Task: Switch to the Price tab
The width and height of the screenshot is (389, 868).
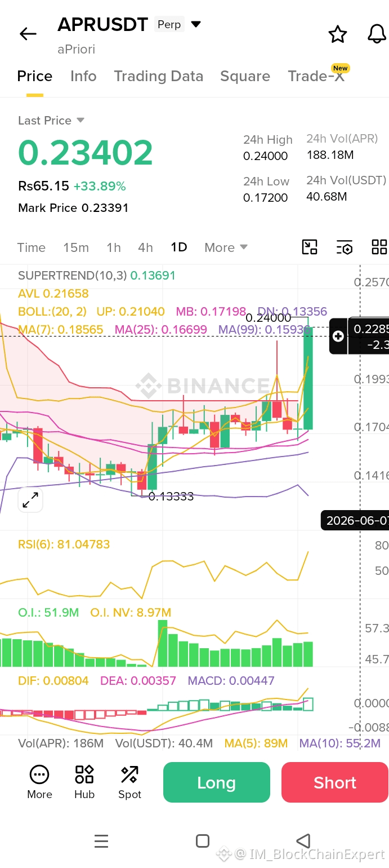Action: point(35,76)
